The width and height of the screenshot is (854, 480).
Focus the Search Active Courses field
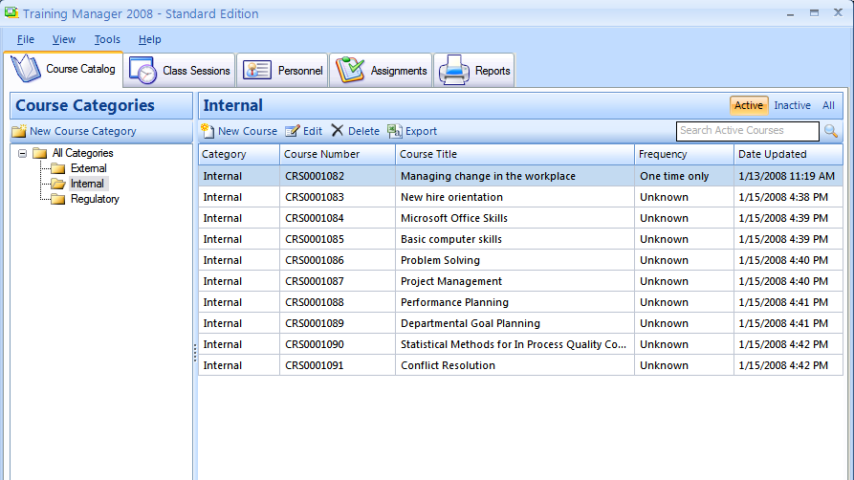[x=747, y=131]
